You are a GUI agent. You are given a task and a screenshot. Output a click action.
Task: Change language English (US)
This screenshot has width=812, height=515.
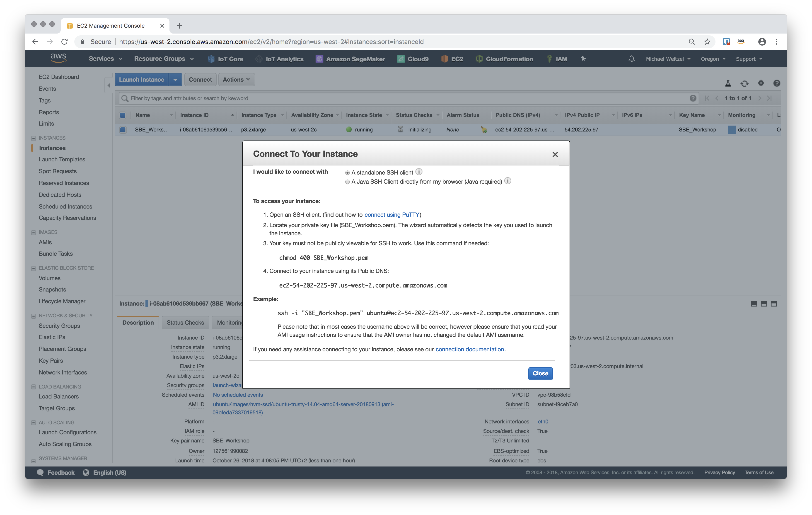coord(104,472)
